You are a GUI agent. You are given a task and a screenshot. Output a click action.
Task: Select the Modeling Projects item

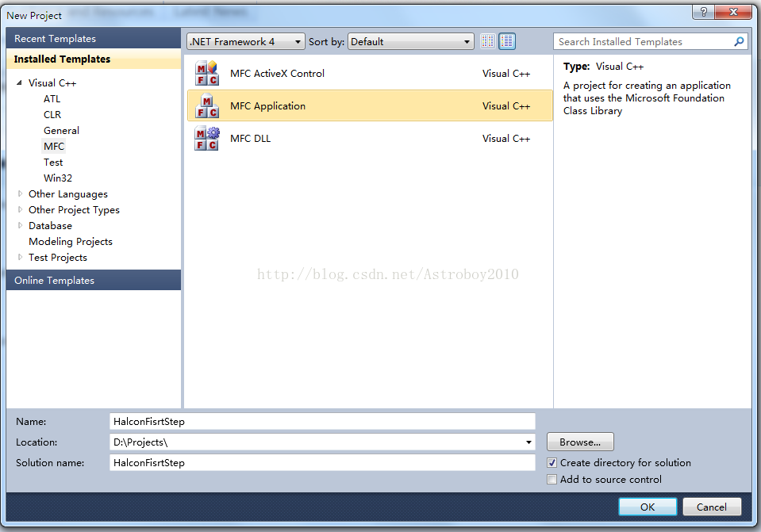(71, 242)
